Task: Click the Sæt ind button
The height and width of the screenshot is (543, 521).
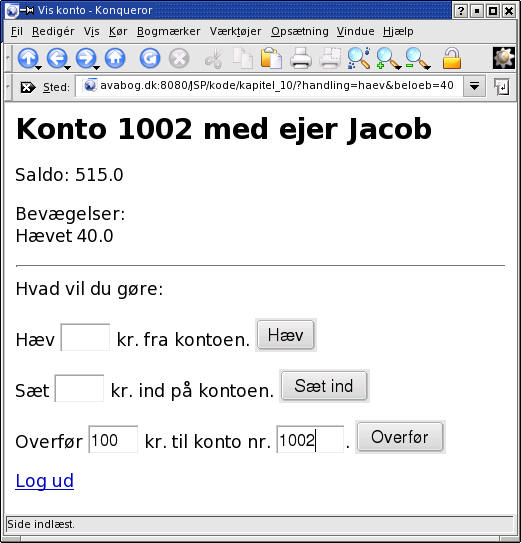Action: click(324, 386)
